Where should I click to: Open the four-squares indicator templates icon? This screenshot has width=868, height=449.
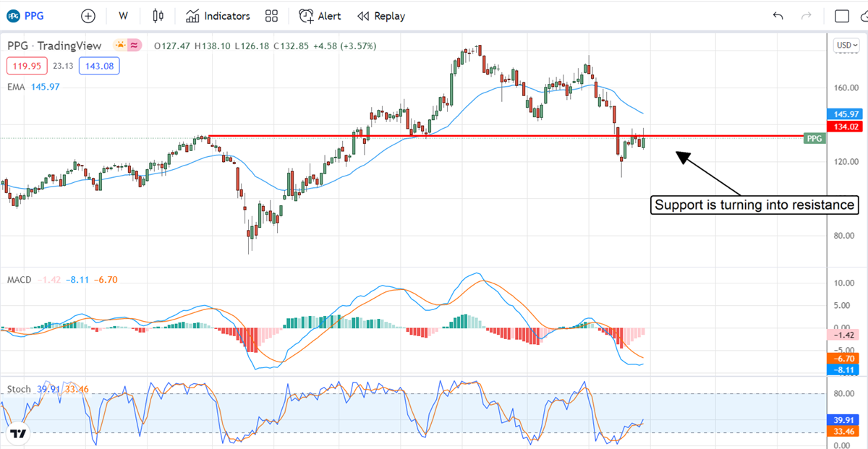click(x=272, y=16)
